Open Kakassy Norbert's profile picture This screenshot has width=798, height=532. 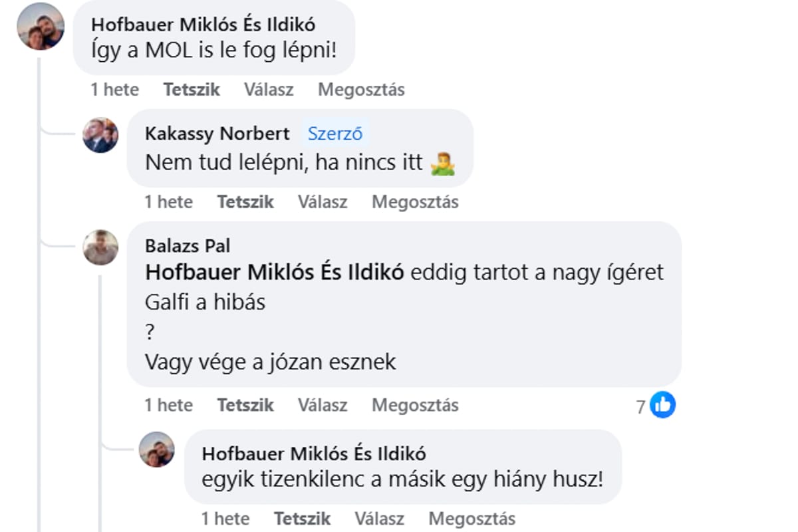click(100, 136)
